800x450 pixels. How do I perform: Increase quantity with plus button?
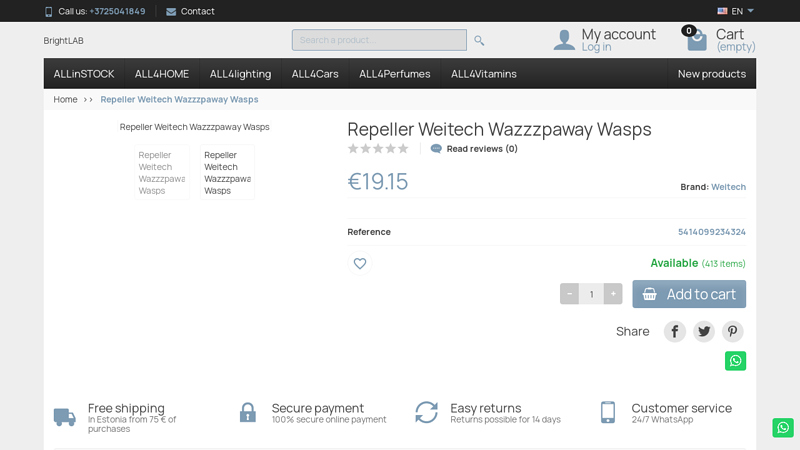pyautogui.click(x=613, y=294)
